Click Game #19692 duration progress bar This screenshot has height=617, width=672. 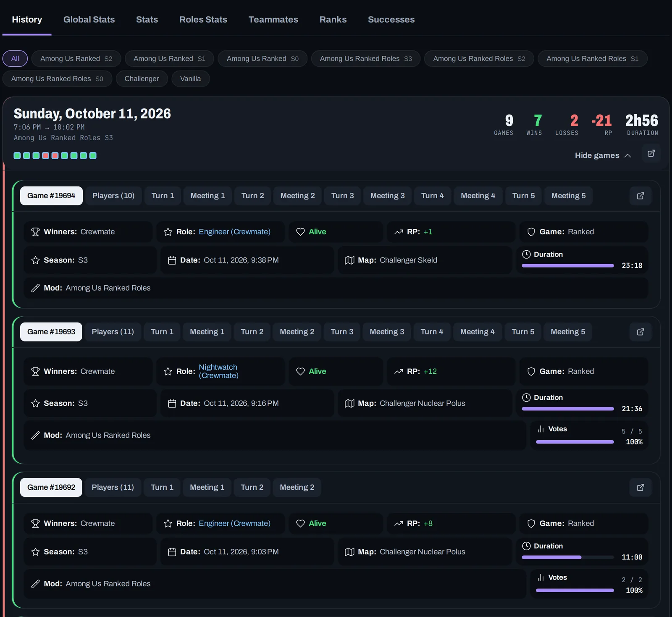(x=568, y=557)
